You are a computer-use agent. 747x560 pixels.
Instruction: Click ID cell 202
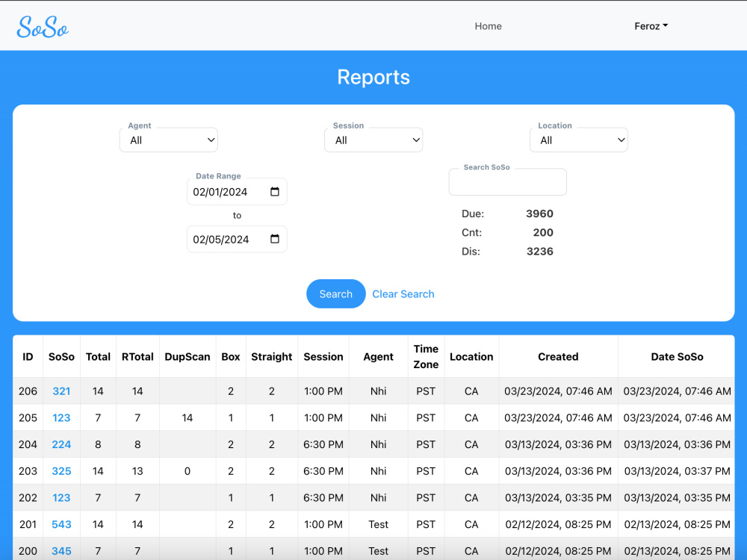[x=28, y=497]
